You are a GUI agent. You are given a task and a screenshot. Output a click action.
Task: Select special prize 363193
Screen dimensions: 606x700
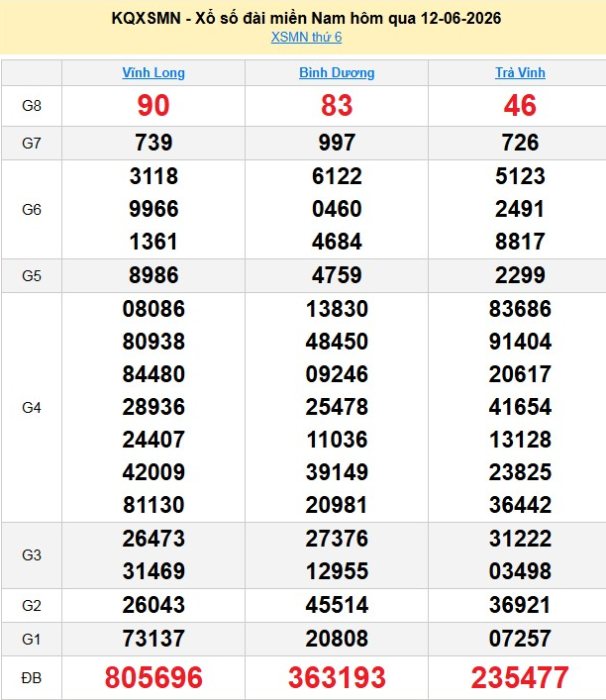[x=337, y=677]
